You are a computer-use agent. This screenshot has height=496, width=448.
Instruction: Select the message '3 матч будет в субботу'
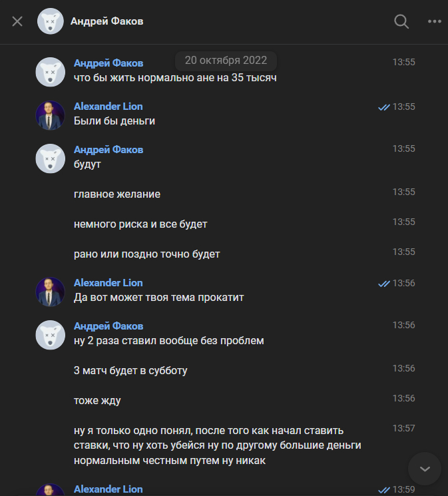click(130, 371)
